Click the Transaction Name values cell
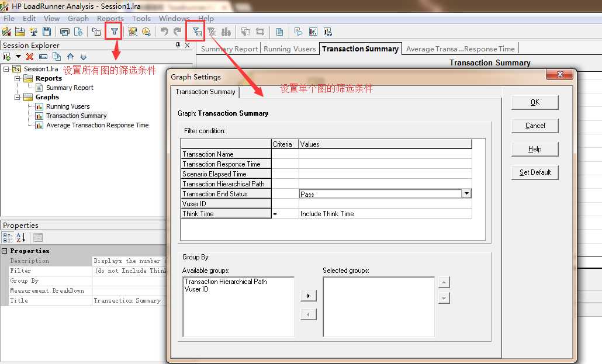 tap(385, 154)
